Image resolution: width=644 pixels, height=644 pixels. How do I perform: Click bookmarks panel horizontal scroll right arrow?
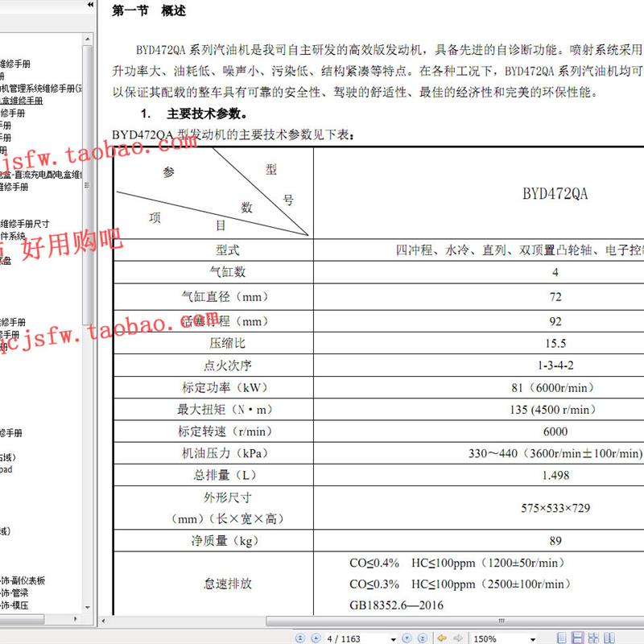[75, 618]
